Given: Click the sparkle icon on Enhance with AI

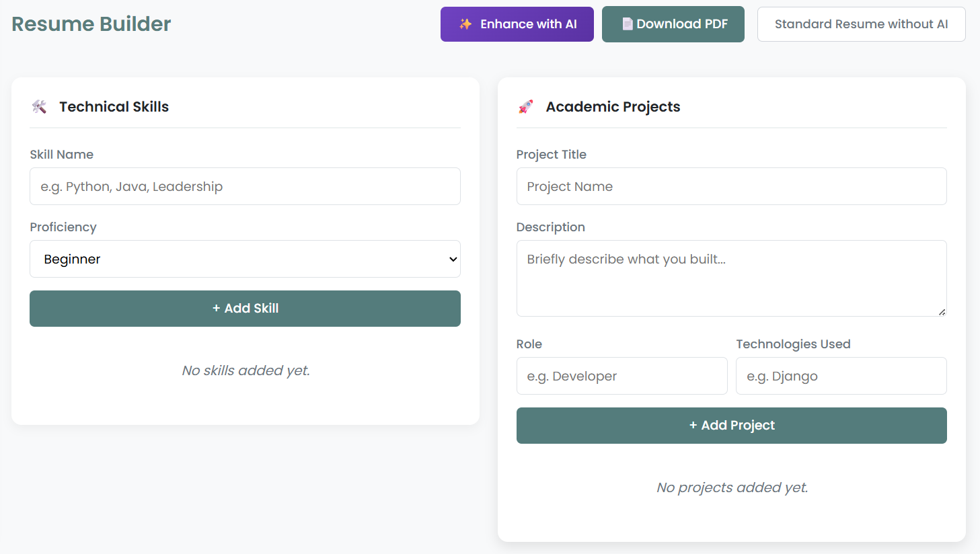Looking at the screenshot, I should coord(465,24).
